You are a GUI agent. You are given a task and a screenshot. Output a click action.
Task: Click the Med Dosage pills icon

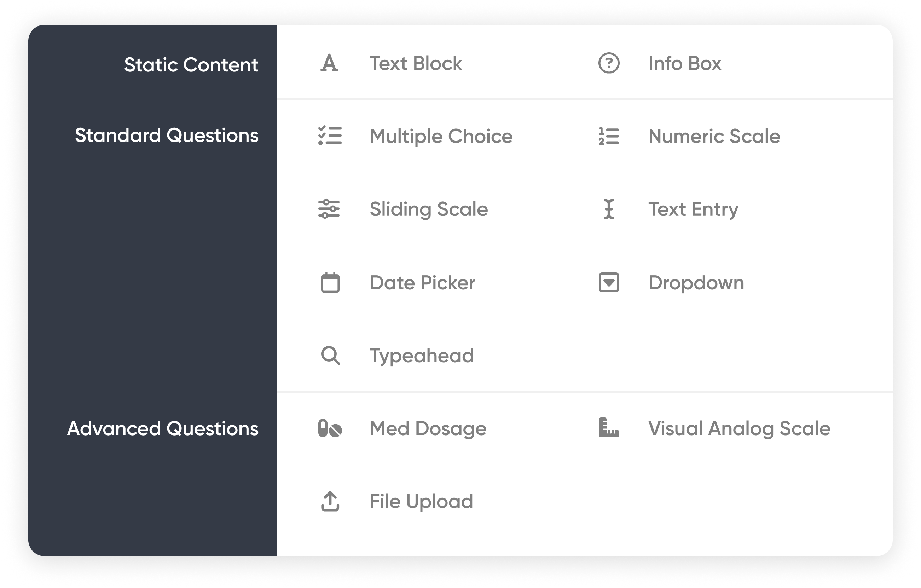click(330, 428)
